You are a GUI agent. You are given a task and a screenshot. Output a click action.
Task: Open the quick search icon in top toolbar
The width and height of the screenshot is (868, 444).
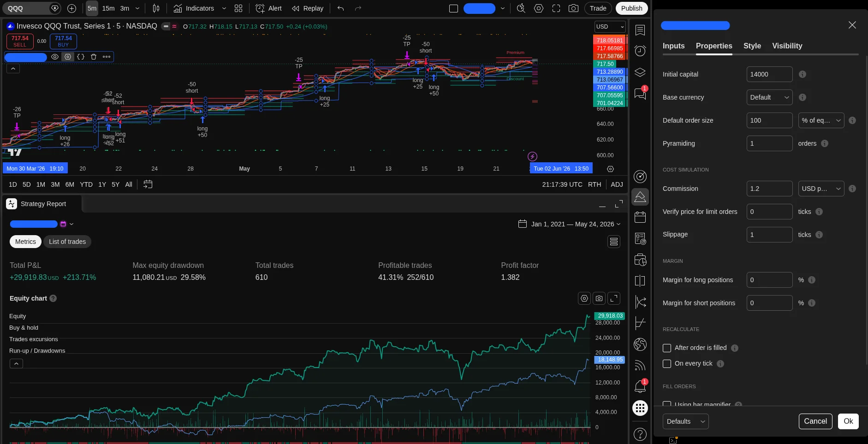[x=521, y=8]
